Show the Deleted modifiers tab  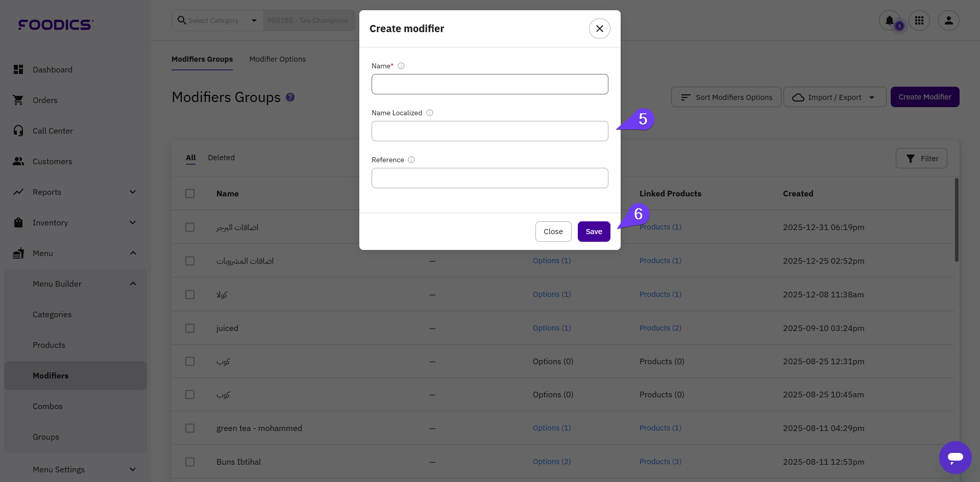(x=221, y=158)
